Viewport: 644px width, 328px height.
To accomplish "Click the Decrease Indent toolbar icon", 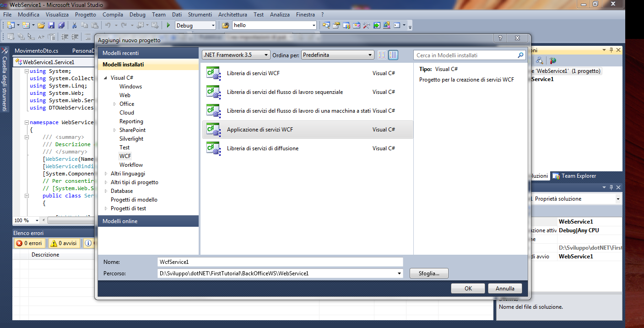I will 65,37.
